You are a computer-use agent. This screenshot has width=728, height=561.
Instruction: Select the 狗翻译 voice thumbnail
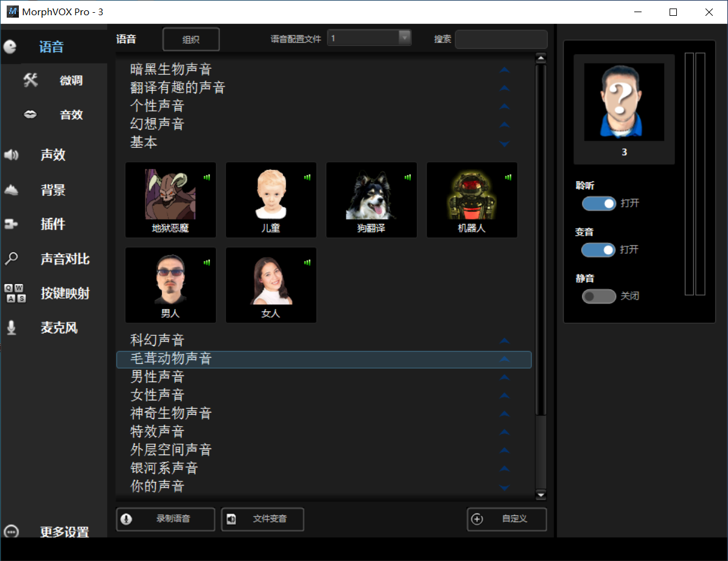[x=371, y=200]
